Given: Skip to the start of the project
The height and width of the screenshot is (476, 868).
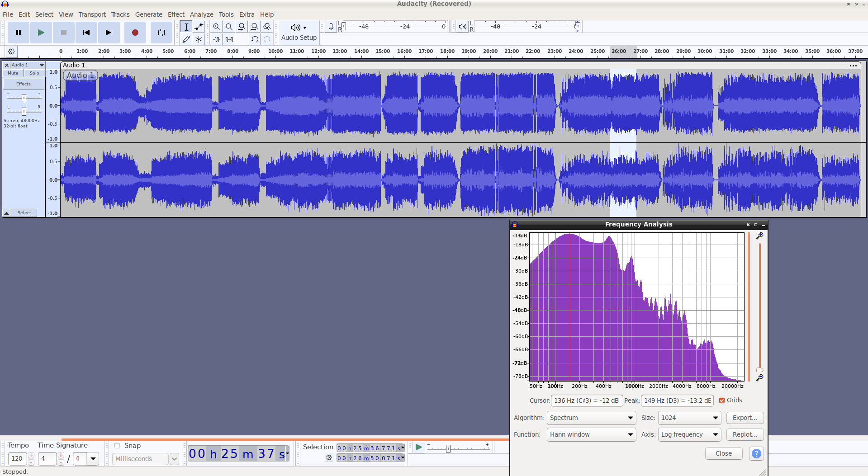Looking at the screenshot, I should (x=86, y=33).
